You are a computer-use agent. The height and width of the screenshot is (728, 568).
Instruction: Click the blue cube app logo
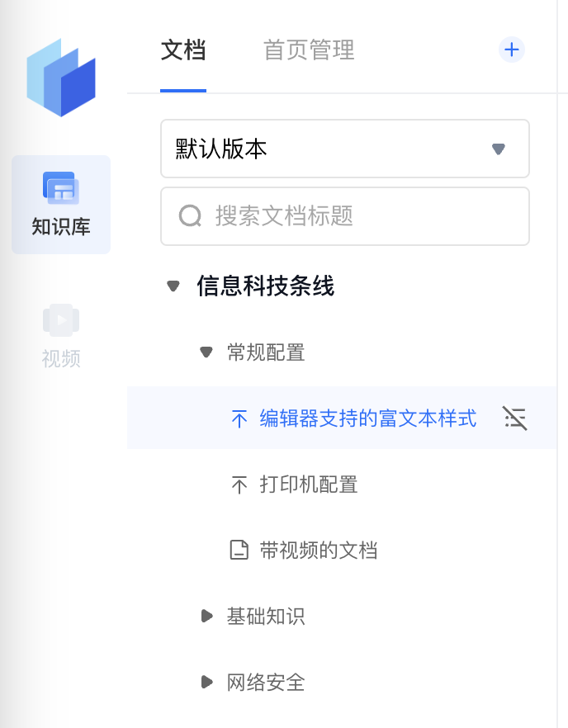[61, 78]
